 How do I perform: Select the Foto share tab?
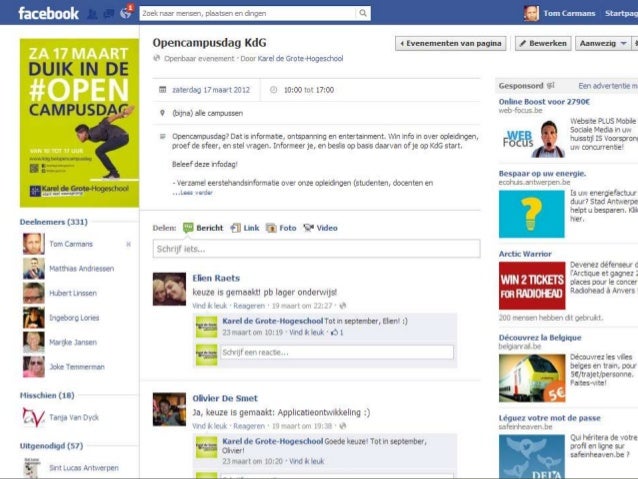pos(288,228)
